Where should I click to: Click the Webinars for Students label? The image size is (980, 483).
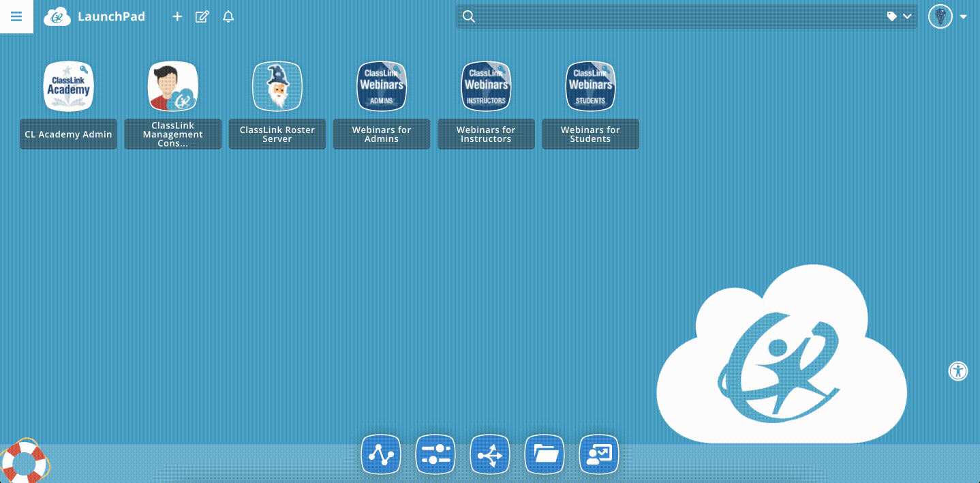click(590, 134)
